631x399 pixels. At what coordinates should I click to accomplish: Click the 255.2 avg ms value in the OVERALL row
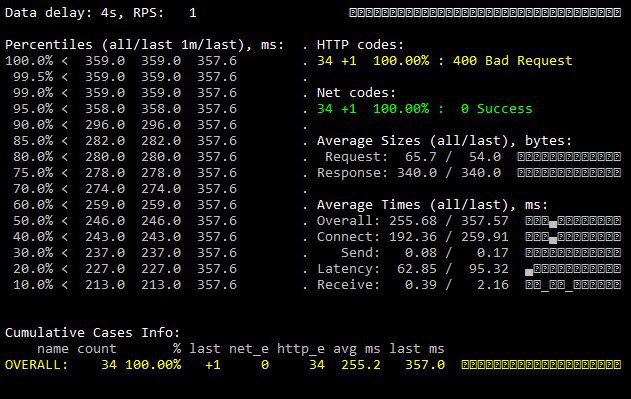[361, 365]
